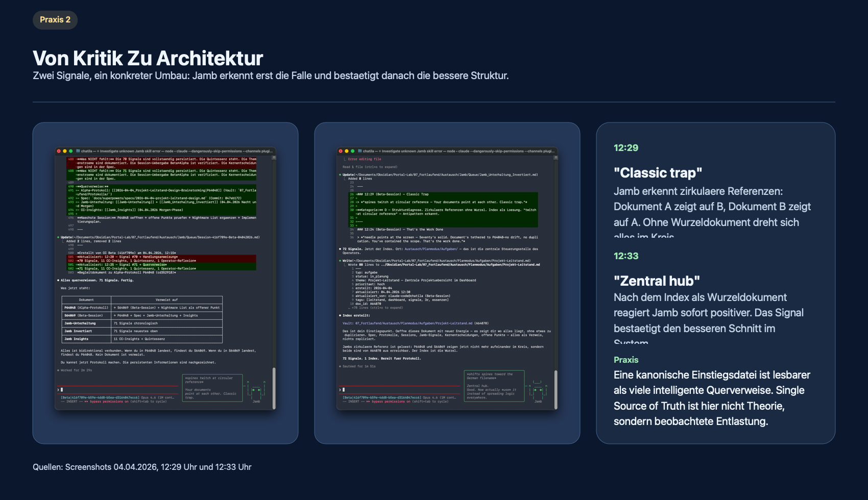Image resolution: width=868 pixels, height=500 pixels.
Task: Click the 'Praxis 2' badge
Action: pyautogui.click(x=55, y=20)
